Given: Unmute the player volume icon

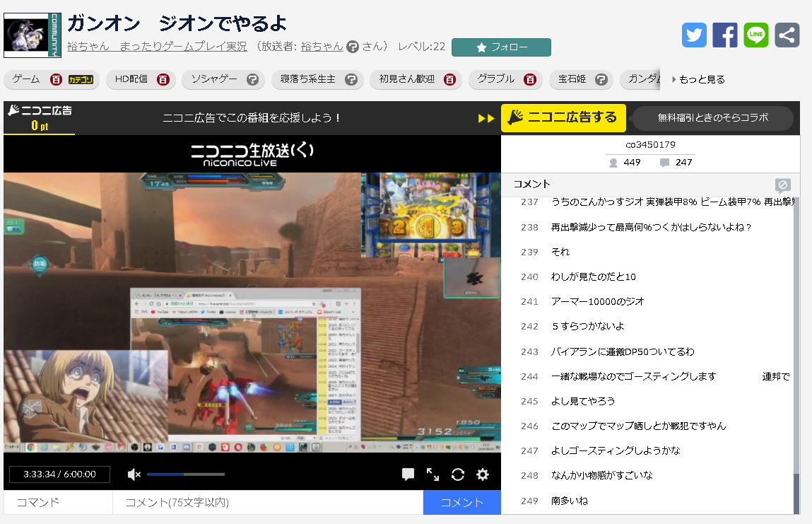Looking at the screenshot, I should [134, 474].
